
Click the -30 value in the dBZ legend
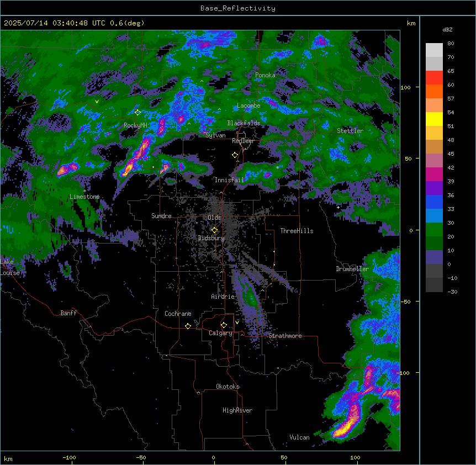click(452, 292)
